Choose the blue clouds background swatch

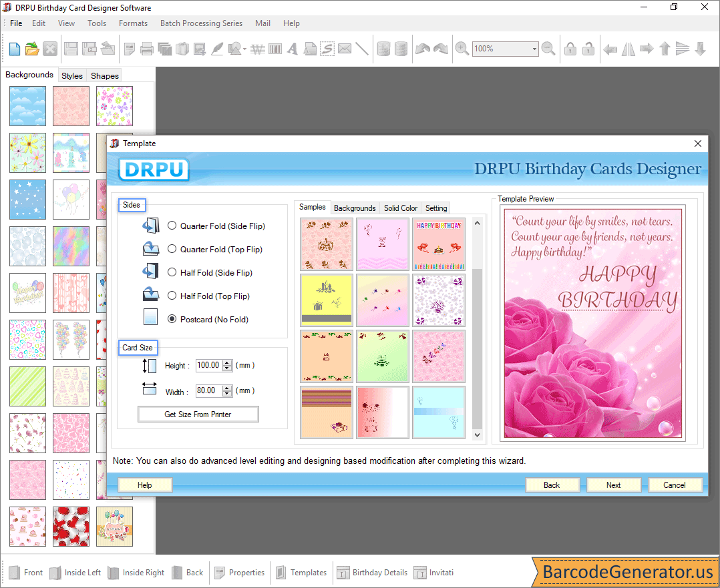point(27,106)
